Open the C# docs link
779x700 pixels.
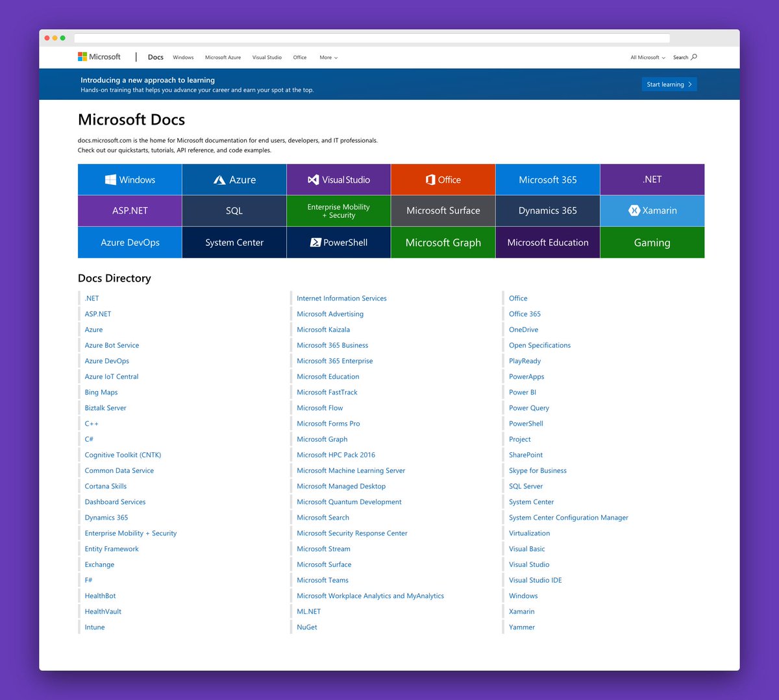pyautogui.click(x=89, y=439)
